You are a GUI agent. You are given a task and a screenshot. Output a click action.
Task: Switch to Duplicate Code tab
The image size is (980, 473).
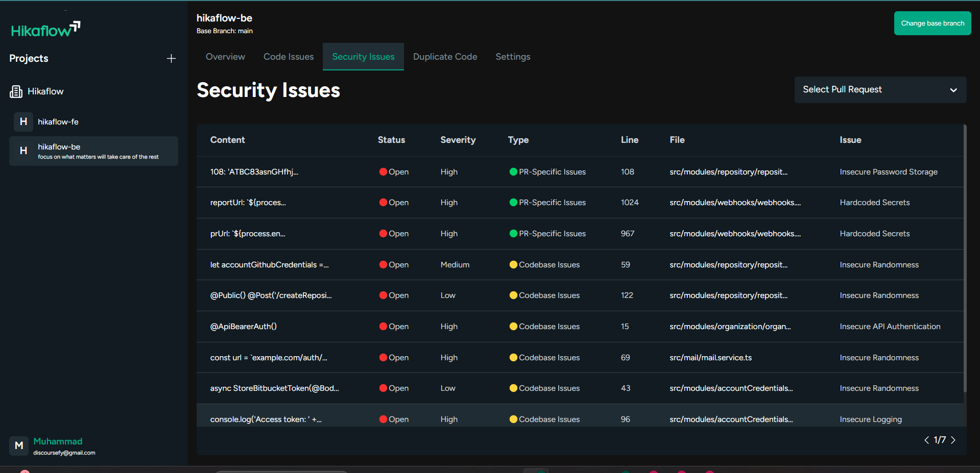tap(445, 57)
